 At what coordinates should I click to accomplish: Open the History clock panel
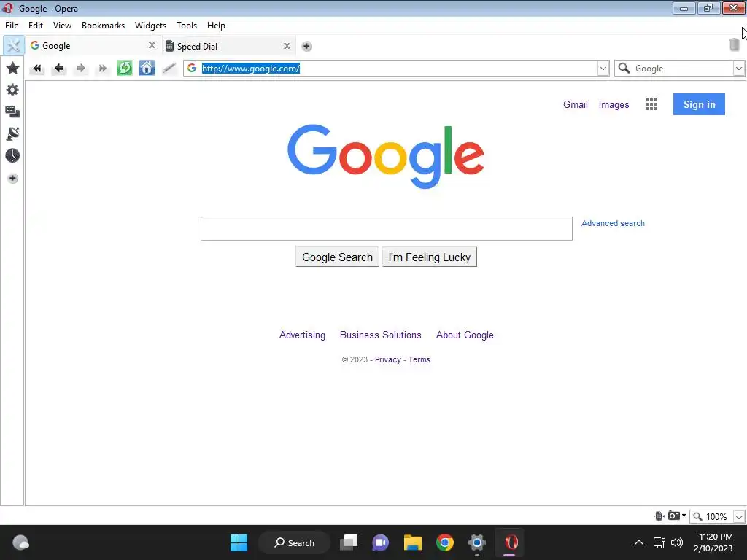(x=12, y=156)
